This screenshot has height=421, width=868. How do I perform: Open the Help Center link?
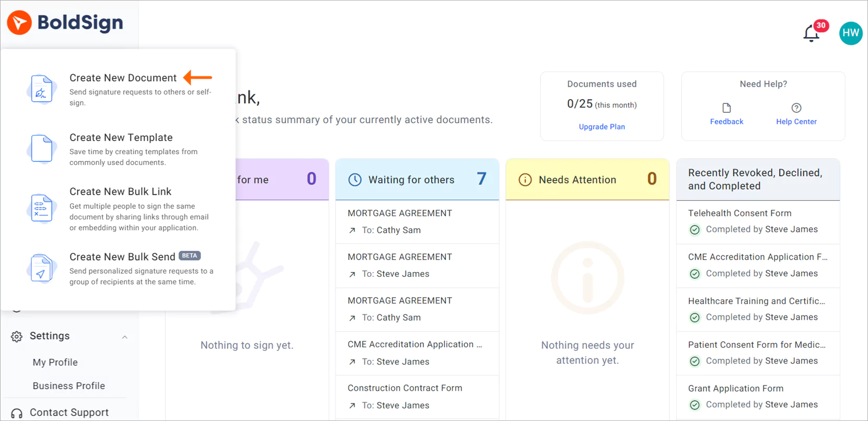coord(796,121)
